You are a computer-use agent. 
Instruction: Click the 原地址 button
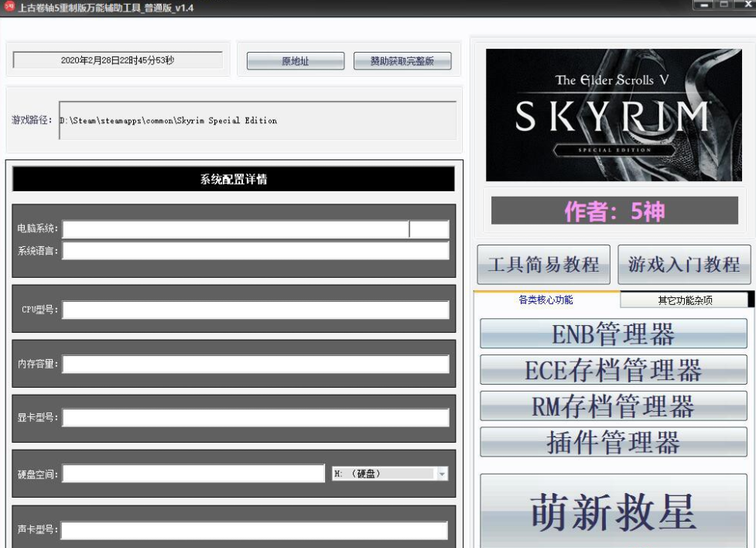[296, 61]
